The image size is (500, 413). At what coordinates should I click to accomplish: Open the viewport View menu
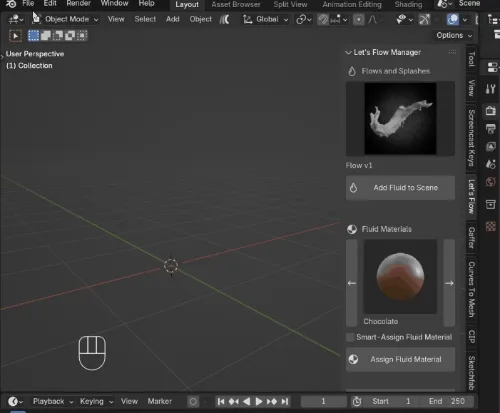pos(116,19)
